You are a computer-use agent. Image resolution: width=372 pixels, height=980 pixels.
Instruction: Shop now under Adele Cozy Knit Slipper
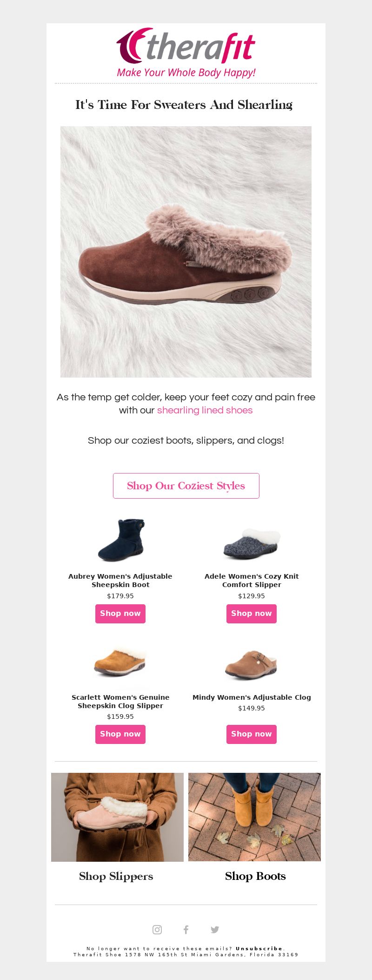tap(252, 614)
